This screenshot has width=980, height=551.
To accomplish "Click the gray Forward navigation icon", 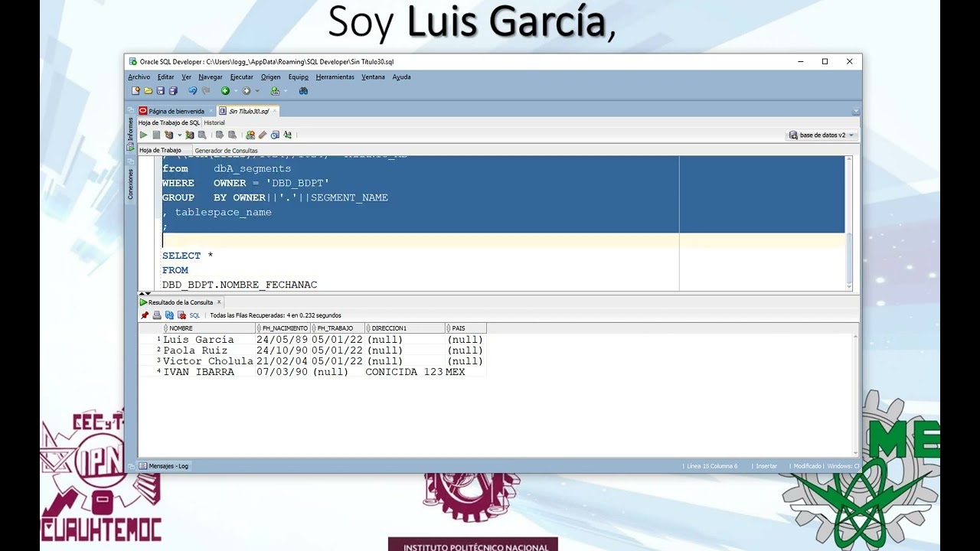I will tap(247, 90).
